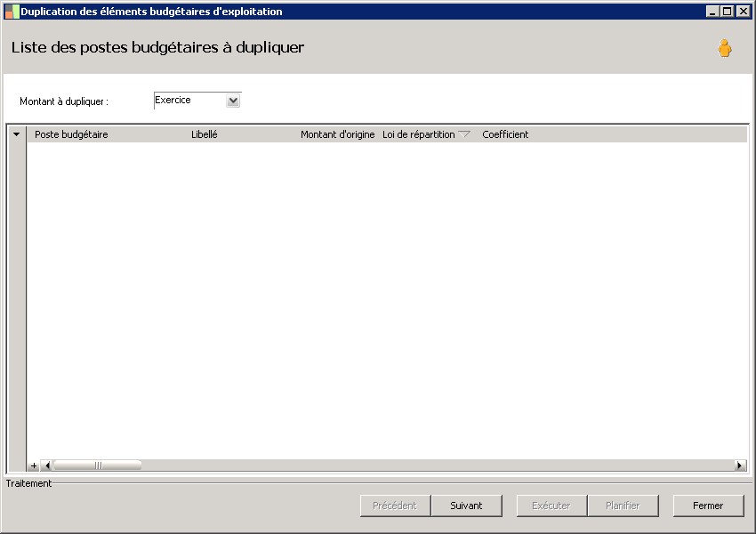Viewport: 756px width, 534px height.
Task: Click the Fermer button
Action: [708, 506]
